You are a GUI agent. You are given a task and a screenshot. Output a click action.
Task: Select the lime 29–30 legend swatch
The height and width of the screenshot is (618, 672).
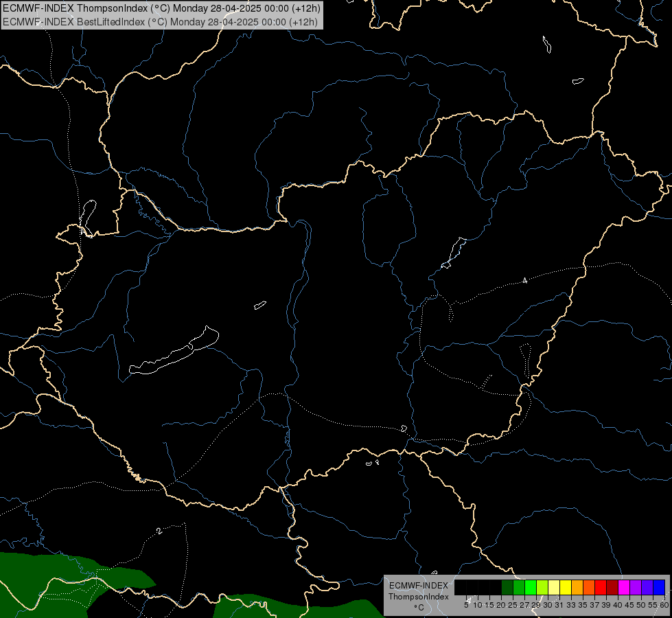point(542,588)
